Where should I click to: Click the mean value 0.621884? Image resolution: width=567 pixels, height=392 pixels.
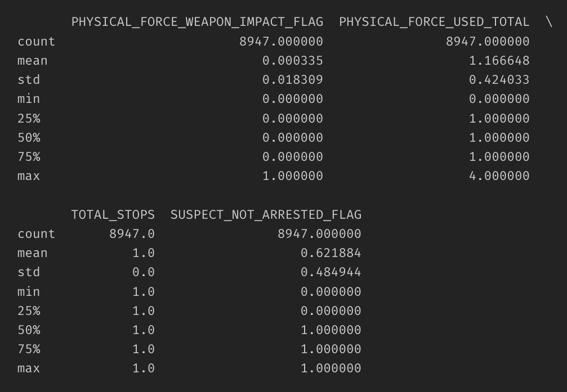[x=331, y=253]
